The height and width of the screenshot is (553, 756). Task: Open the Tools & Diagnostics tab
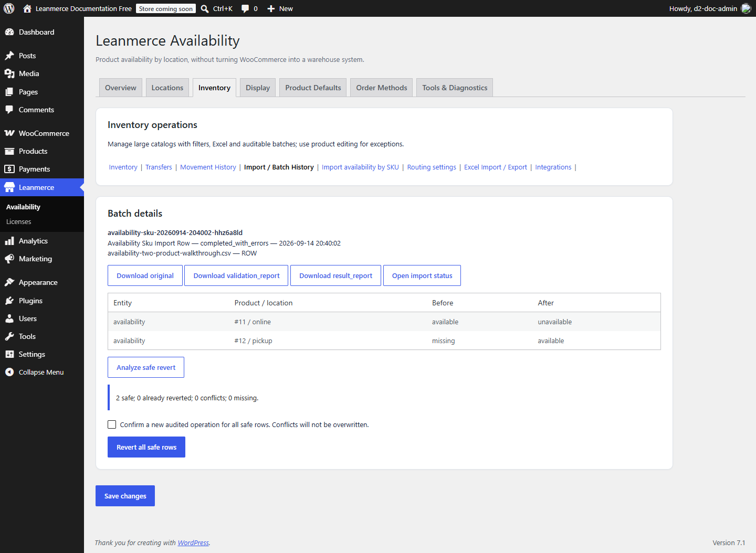click(455, 88)
